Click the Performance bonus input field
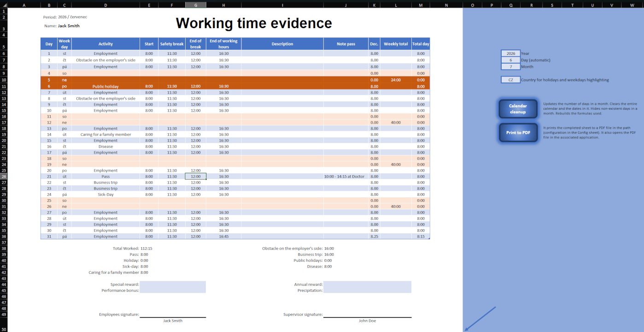Screen dimensions: 644x332 173,290
